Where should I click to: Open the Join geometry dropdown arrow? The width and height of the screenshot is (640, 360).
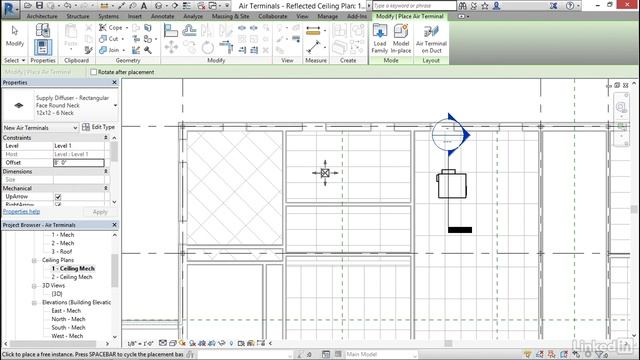[x=124, y=50]
